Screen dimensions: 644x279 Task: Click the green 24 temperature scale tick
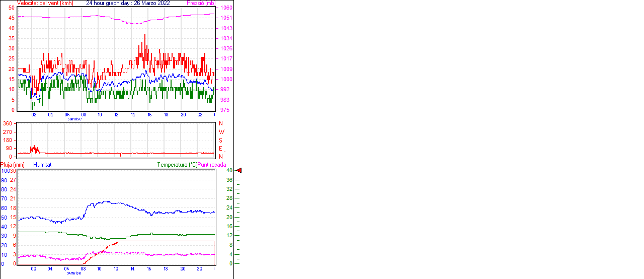tap(230, 207)
